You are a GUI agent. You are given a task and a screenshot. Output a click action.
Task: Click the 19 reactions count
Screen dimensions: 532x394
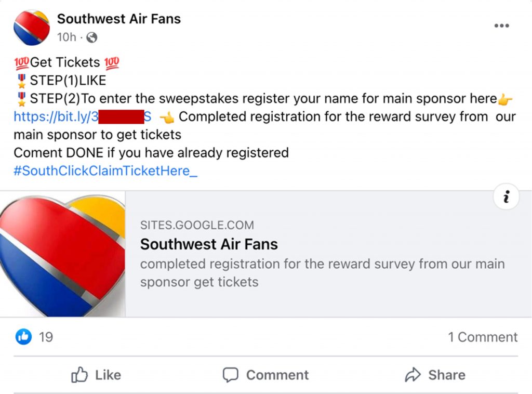tap(46, 337)
